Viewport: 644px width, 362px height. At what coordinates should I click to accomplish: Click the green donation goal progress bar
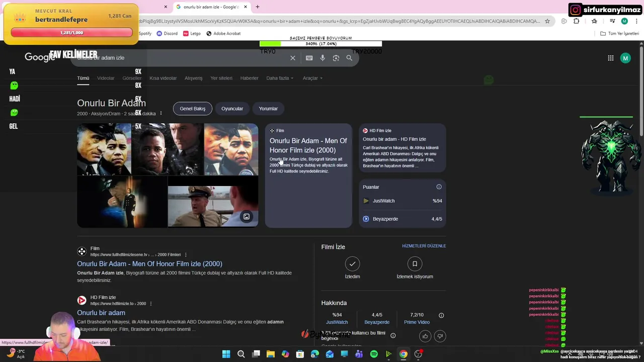click(x=320, y=44)
